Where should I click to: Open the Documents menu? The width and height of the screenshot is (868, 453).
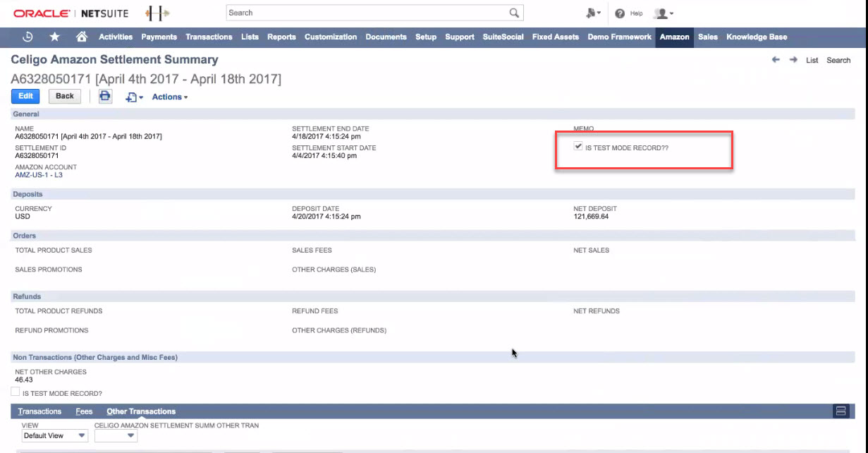coord(386,37)
